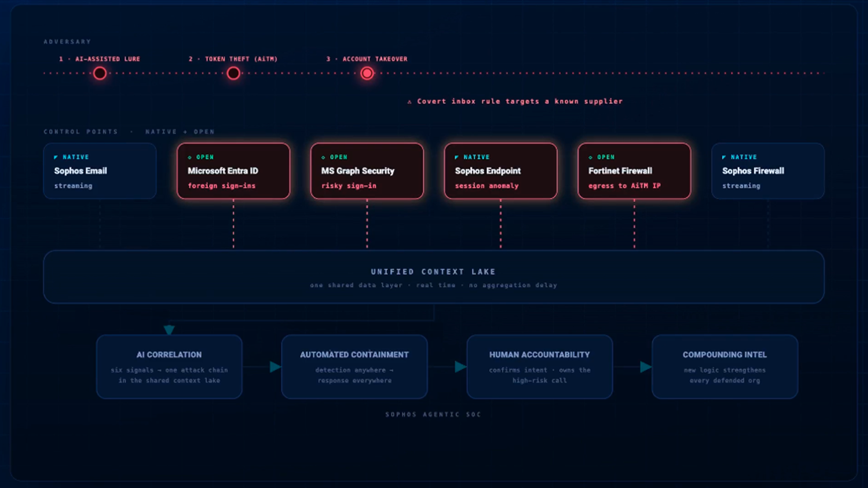Click the down arrow above AI Correlation
868x488 pixels.
coord(169,330)
